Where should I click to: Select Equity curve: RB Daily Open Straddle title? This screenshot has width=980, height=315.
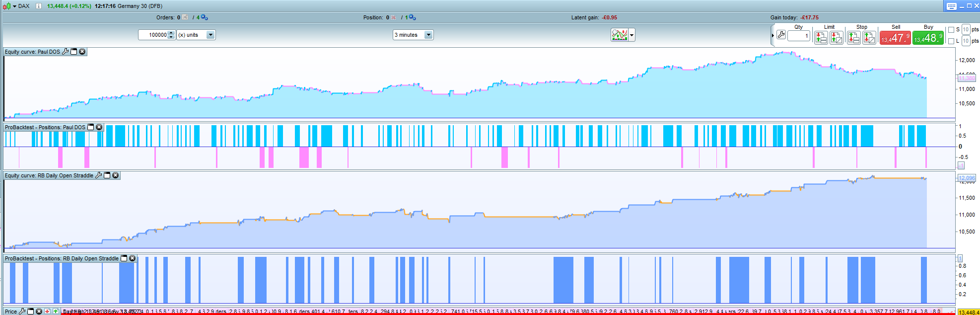tap(49, 175)
